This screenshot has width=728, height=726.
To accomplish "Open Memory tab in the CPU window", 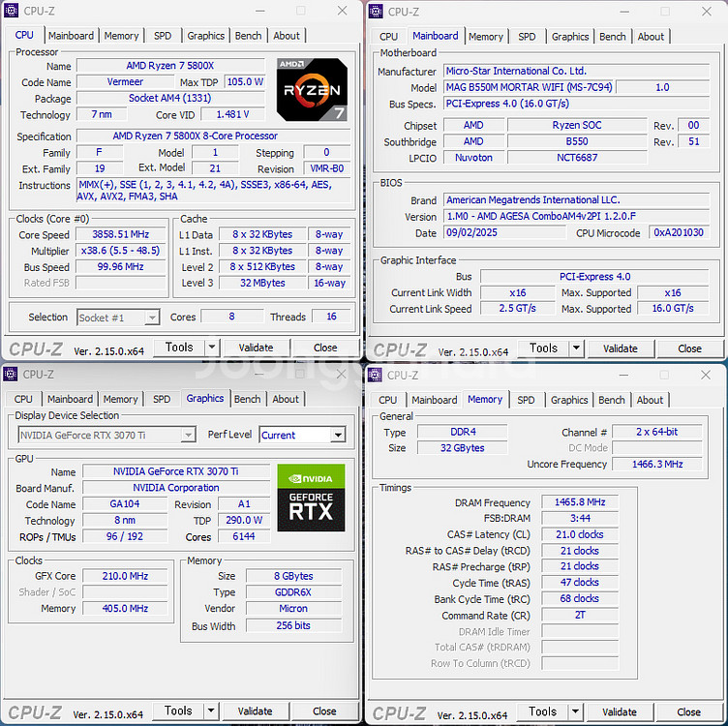I will pos(121,36).
